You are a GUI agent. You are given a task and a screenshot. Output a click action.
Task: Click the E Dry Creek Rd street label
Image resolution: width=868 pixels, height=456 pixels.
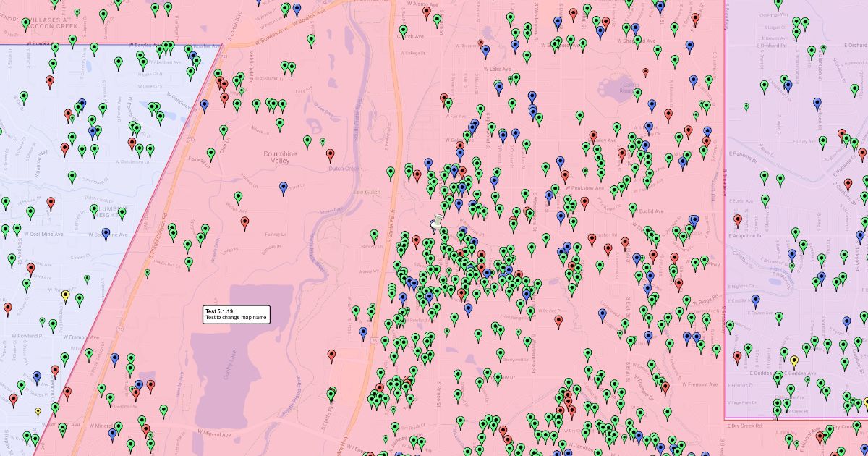click(743, 426)
